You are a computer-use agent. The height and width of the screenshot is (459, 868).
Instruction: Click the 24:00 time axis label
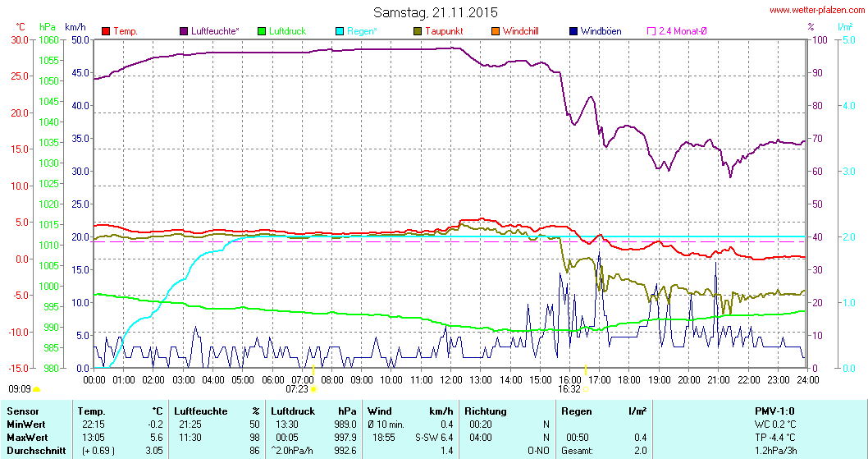click(x=807, y=379)
